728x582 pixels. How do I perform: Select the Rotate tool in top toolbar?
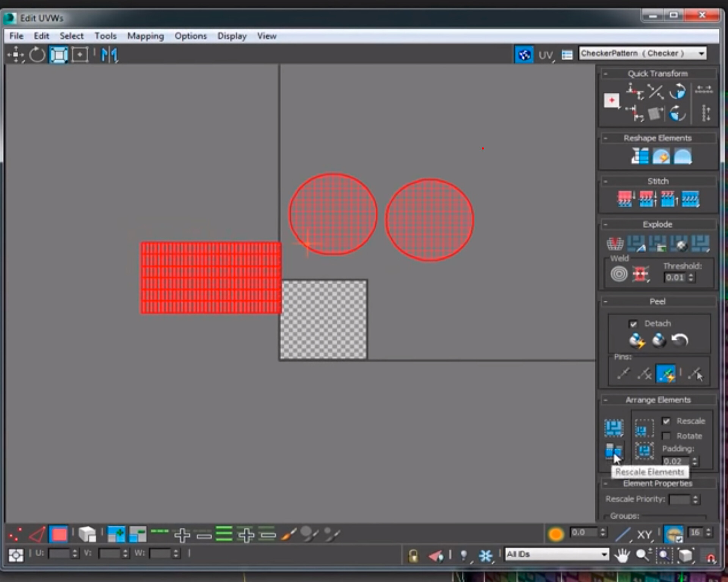pos(37,55)
